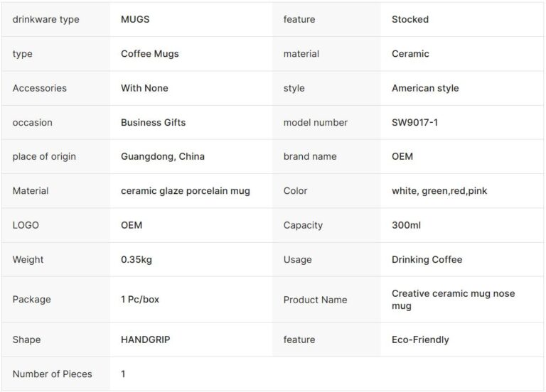
Task: Select the "Drinking Coffee" usage value
Action: [x=427, y=259]
